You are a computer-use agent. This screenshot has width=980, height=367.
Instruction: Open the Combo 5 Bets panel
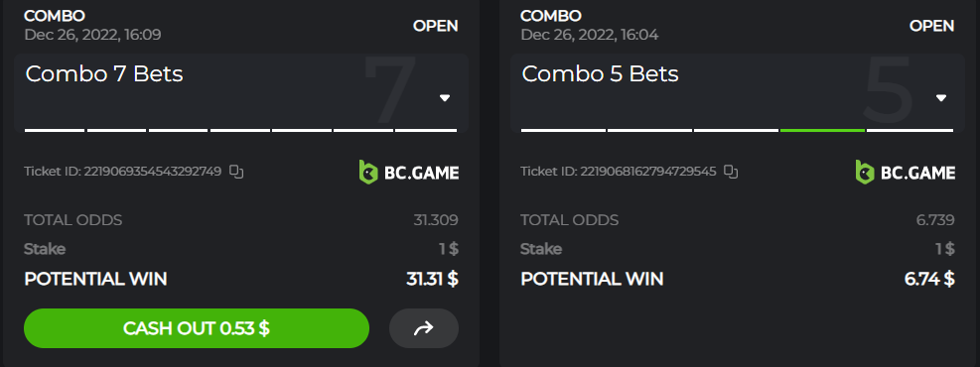coord(738,92)
